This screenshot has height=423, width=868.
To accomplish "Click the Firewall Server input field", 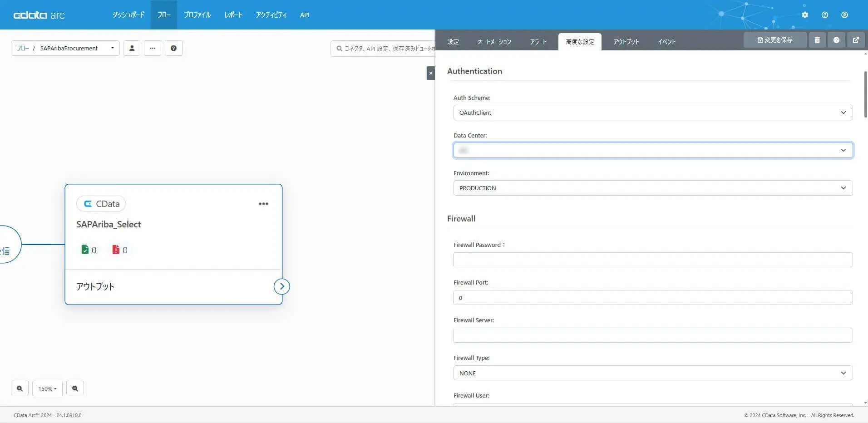I will [653, 335].
